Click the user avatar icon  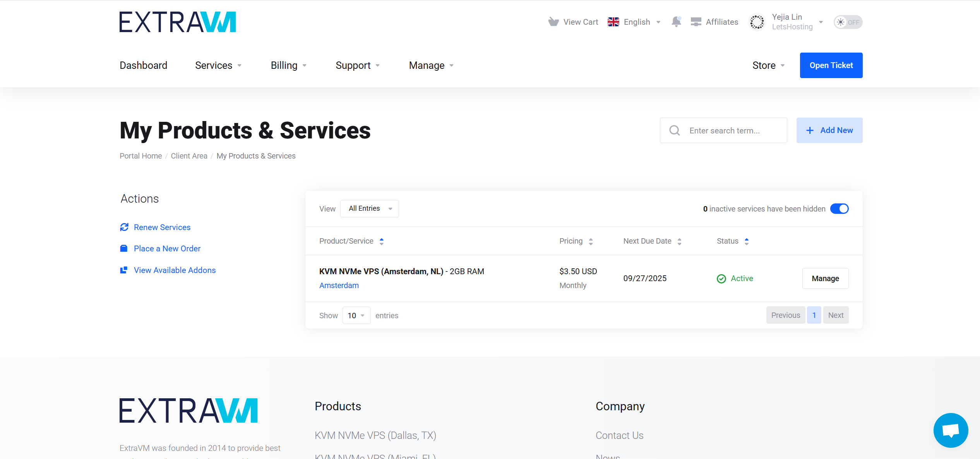757,22
